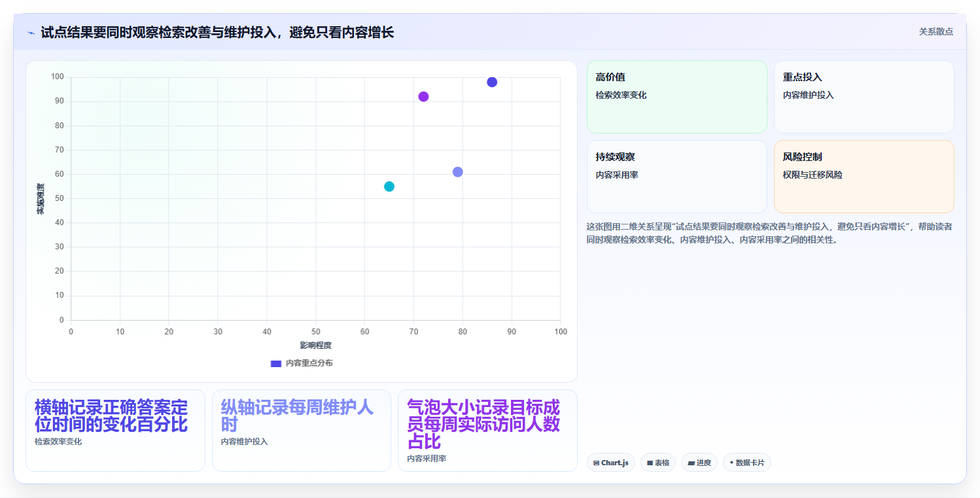
Task: Click the description paragraph starting 这张图用二维关系呈现
Action: (x=770, y=233)
